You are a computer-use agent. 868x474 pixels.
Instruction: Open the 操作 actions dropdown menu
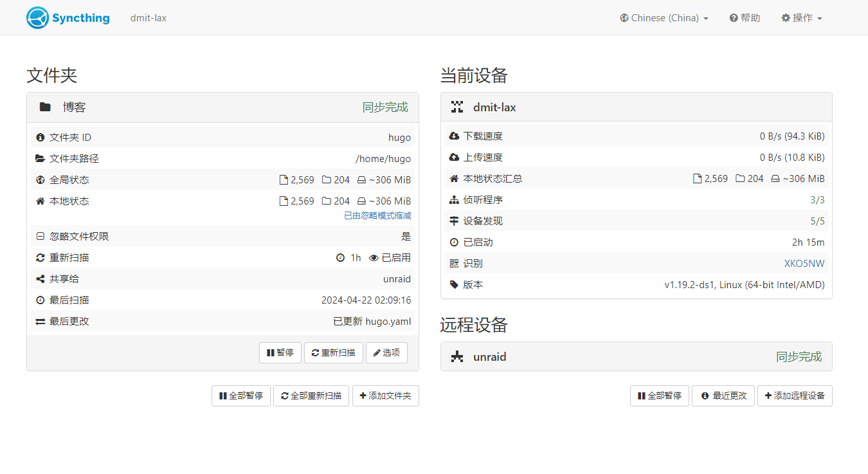click(802, 18)
